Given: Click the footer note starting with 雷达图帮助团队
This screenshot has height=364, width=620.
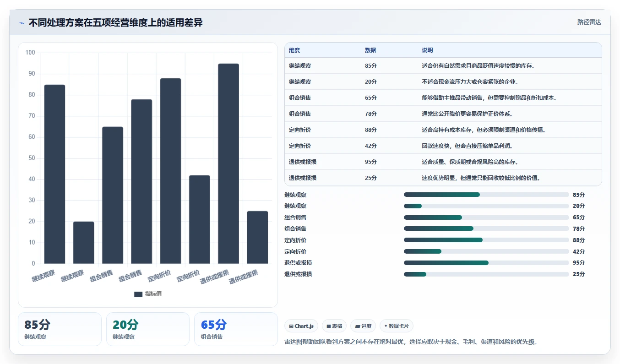Looking at the screenshot, I should pos(411,342).
